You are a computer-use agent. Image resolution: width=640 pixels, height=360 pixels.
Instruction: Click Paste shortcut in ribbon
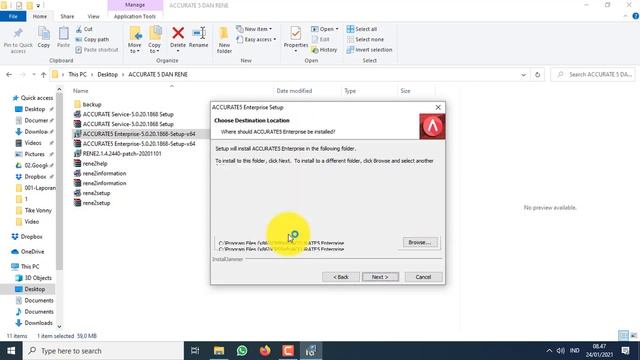[x=97, y=49]
